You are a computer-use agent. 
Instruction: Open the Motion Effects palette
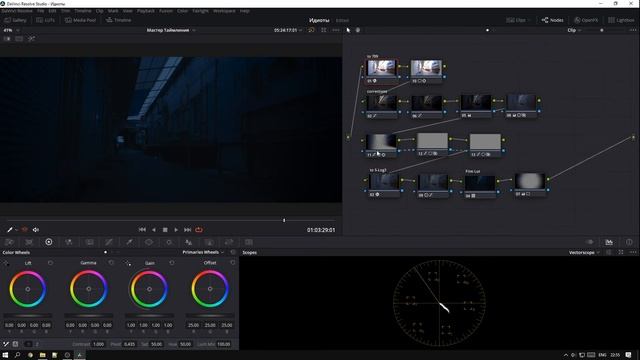click(x=89, y=242)
